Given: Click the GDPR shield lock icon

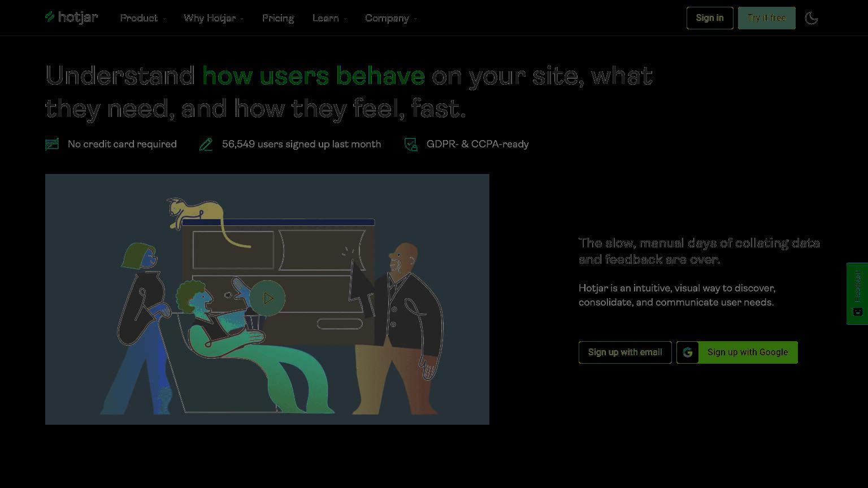Looking at the screenshot, I should click(411, 145).
